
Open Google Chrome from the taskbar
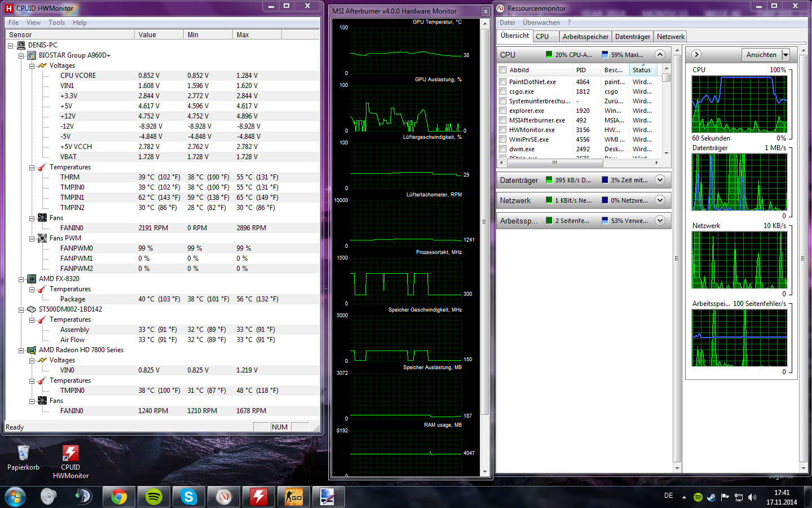coord(119,497)
